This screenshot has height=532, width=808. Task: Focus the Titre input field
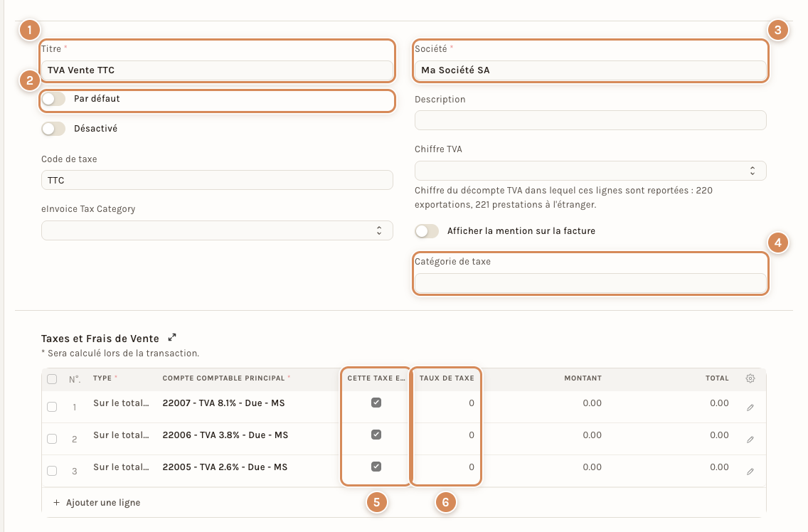click(x=217, y=70)
